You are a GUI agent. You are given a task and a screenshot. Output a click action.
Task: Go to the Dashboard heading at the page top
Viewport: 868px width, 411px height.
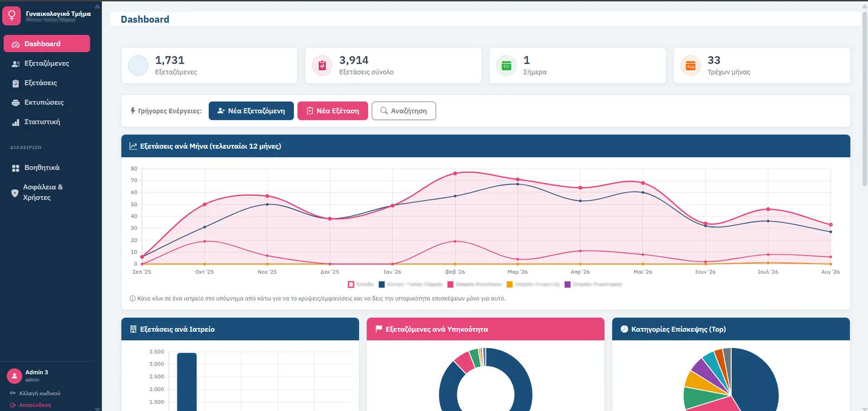(145, 20)
